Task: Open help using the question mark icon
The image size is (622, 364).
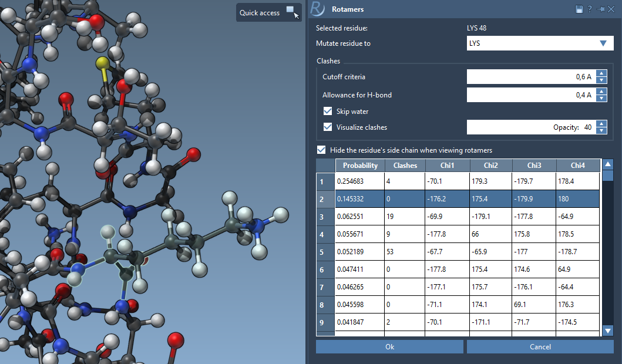Action: 590,9
